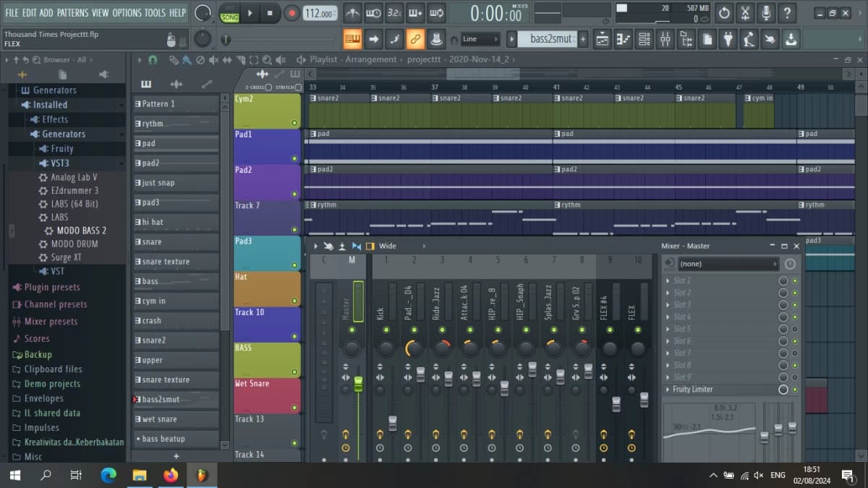Open the Mixer view icon
The image size is (868, 488).
(x=665, y=39)
